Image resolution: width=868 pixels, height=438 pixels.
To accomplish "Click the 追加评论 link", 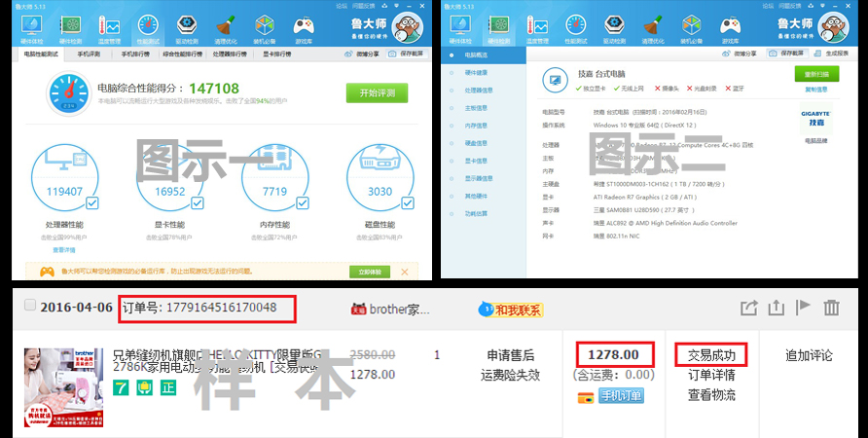I will click(809, 355).
